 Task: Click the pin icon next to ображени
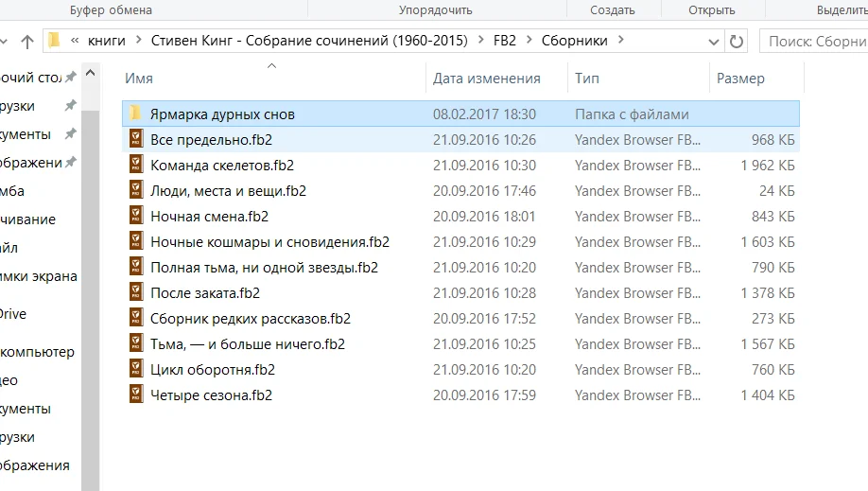coord(70,163)
